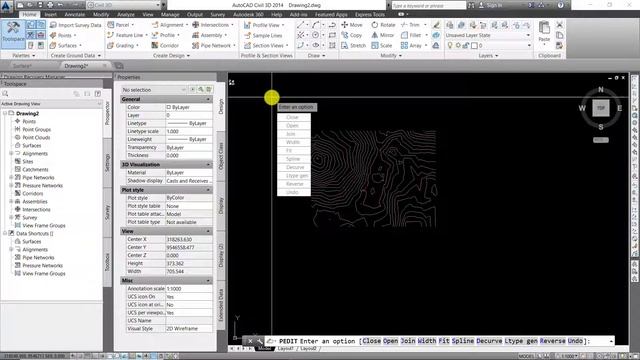
Task: Select Point Groups in Toolspace tree
Action: pos(36,129)
